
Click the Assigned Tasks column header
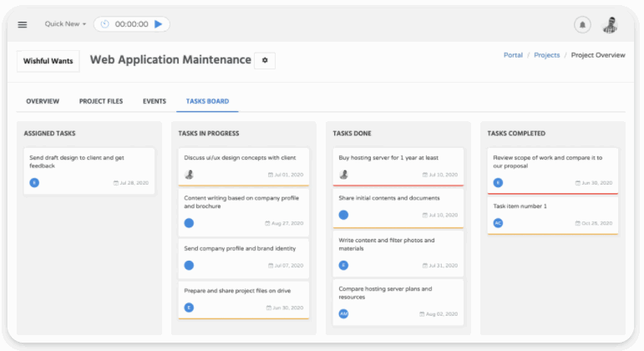(49, 134)
